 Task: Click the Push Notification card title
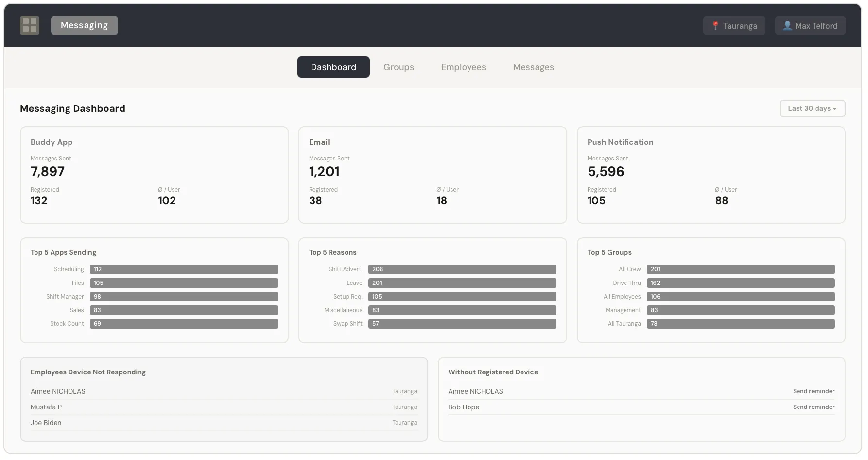pos(620,142)
